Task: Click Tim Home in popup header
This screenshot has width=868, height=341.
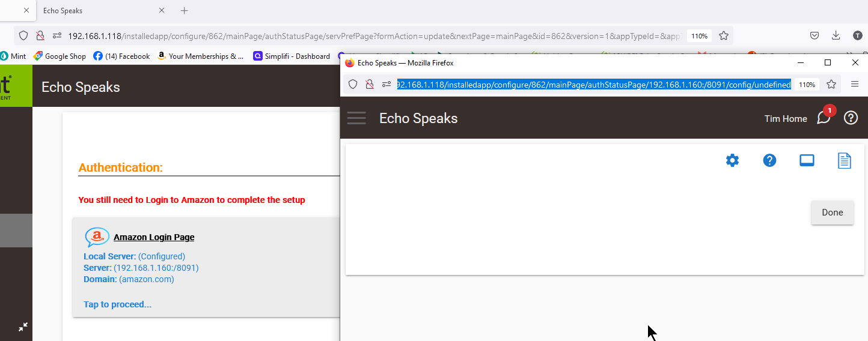Action: pyautogui.click(x=786, y=118)
